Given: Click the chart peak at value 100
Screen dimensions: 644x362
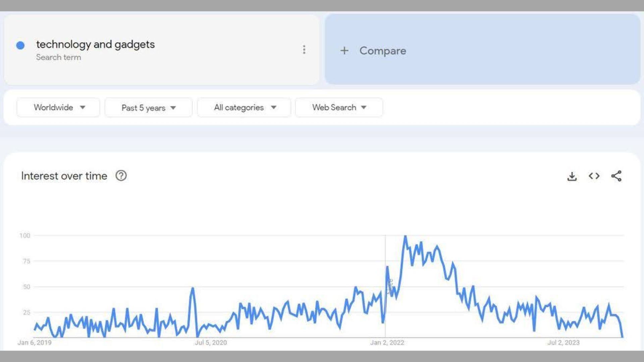Looking at the screenshot, I should coord(405,236).
